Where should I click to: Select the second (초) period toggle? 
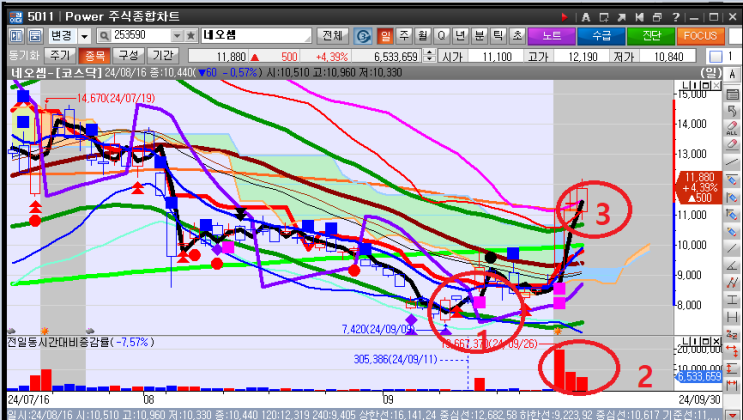[517, 36]
